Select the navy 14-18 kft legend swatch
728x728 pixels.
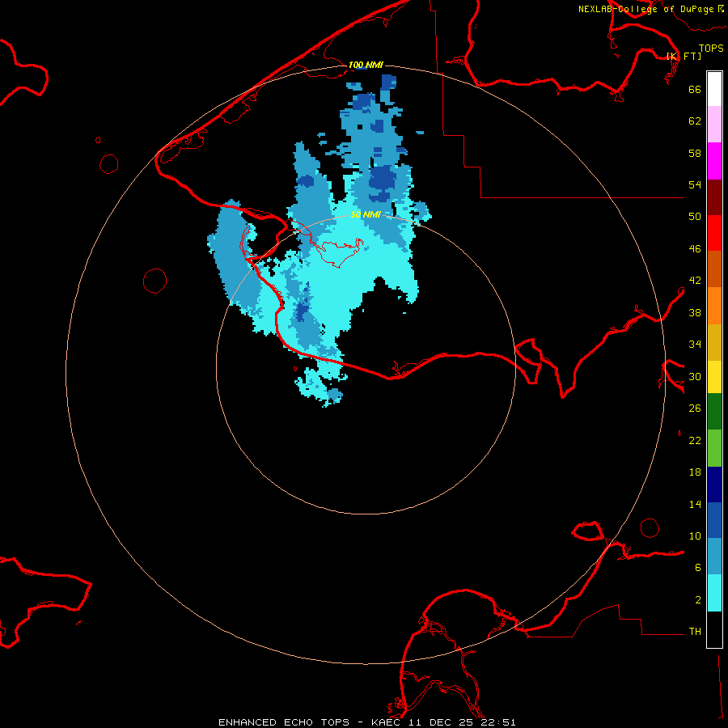pyautogui.click(x=714, y=485)
